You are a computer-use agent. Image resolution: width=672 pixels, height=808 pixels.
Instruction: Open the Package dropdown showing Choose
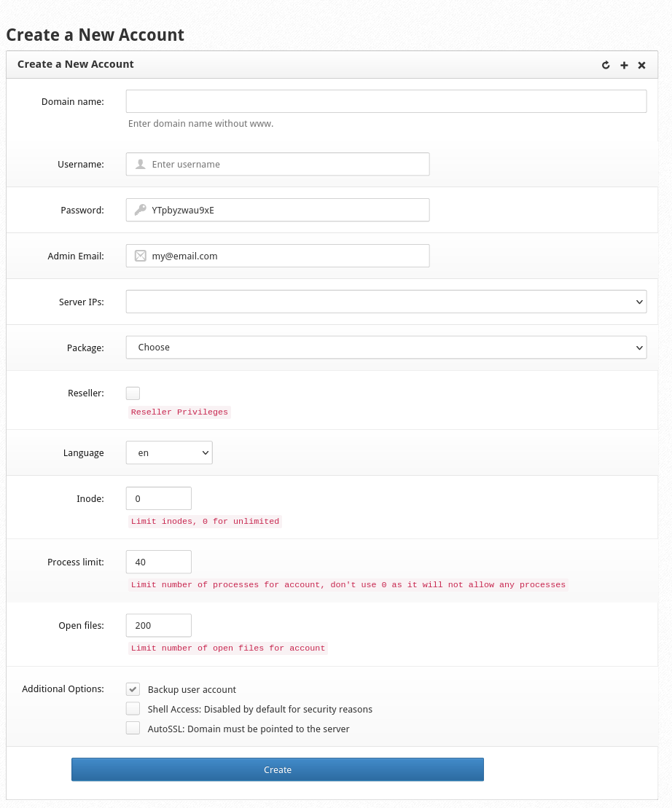click(x=386, y=348)
